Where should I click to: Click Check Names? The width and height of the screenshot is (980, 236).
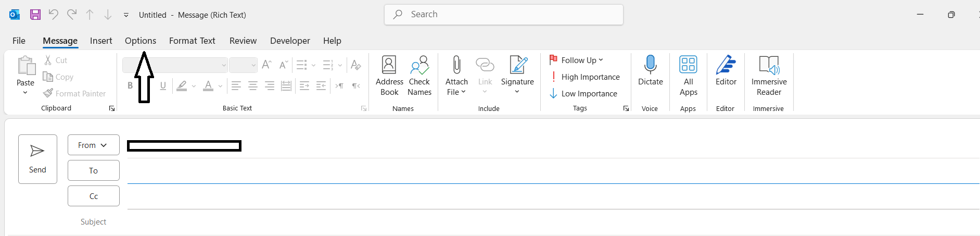point(419,76)
